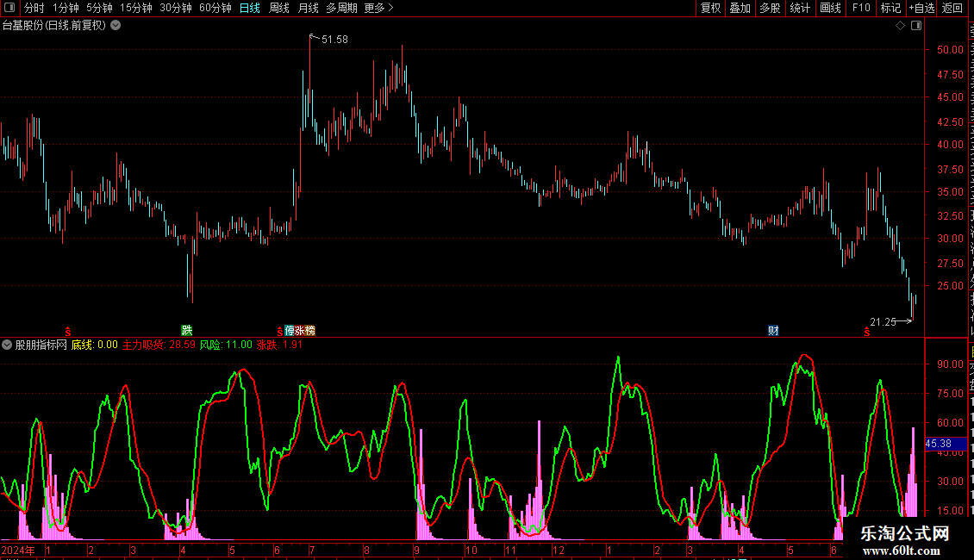Click the 返回 back button
The height and width of the screenshot is (560, 974).
(x=952, y=8)
